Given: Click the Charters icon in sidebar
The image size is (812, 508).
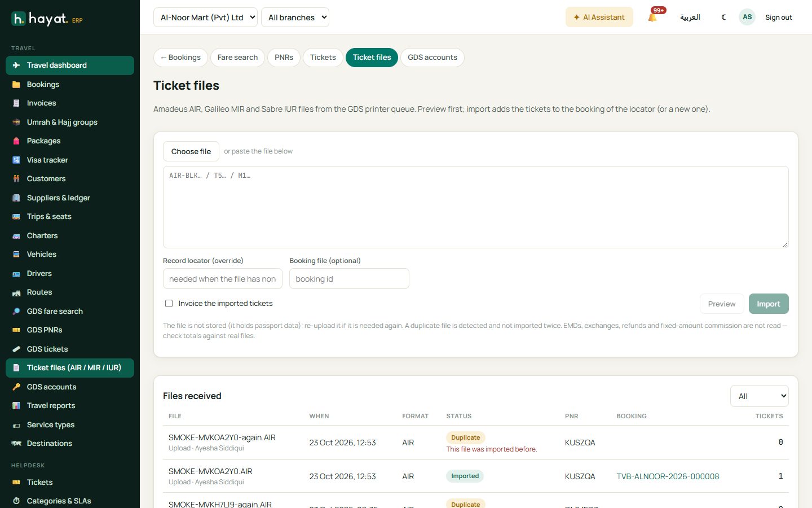Looking at the screenshot, I should tap(16, 236).
